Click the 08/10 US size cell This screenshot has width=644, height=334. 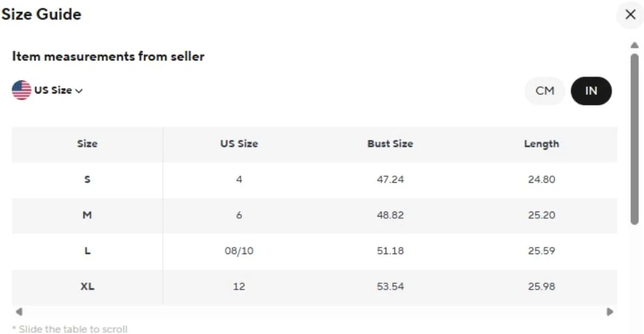tap(239, 251)
